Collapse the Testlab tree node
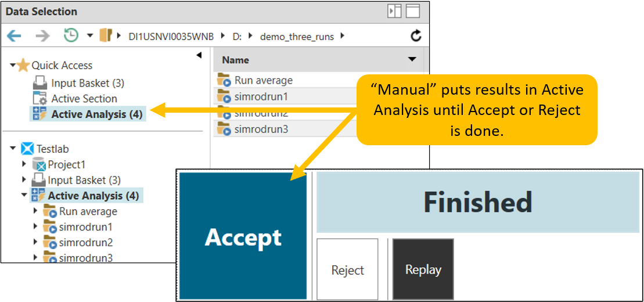Screen dimensions: 644x302 pyautogui.click(x=13, y=149)
